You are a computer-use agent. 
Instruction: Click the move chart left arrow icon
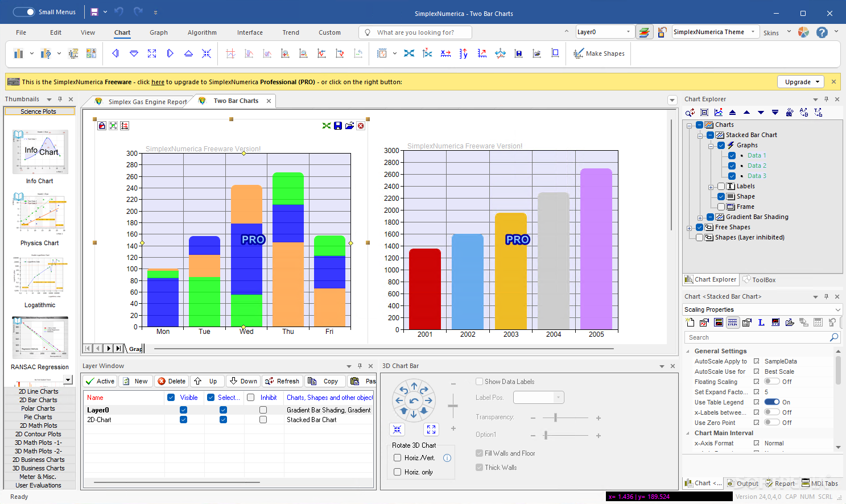pos(115,53)
